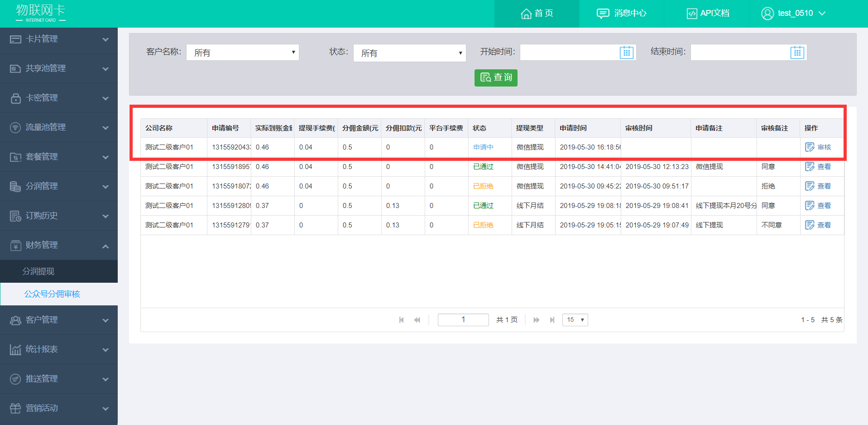Open 首页 in top navigation
Screen dimensions: 868x425
coord(537,14)
